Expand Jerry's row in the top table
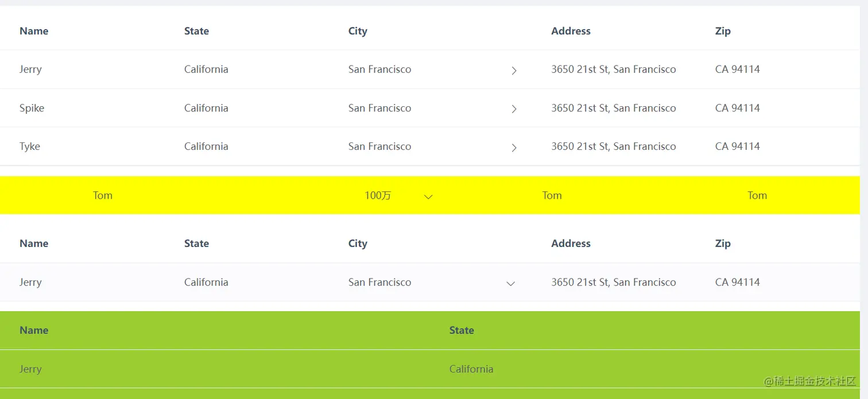Image resolution: width=868 pixels, height=399 pixels. point(514,70)
